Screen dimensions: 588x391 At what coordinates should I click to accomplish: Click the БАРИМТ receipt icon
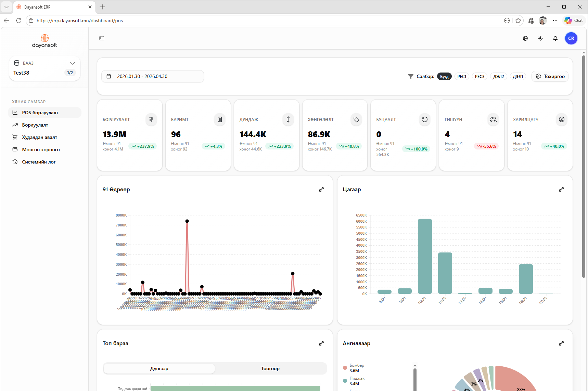click(x=220, y=119)
